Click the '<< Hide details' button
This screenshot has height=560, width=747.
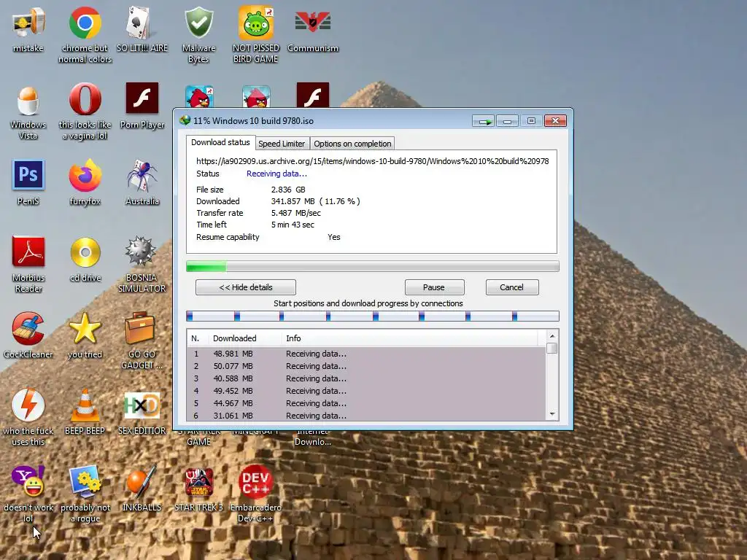(246, 287)
